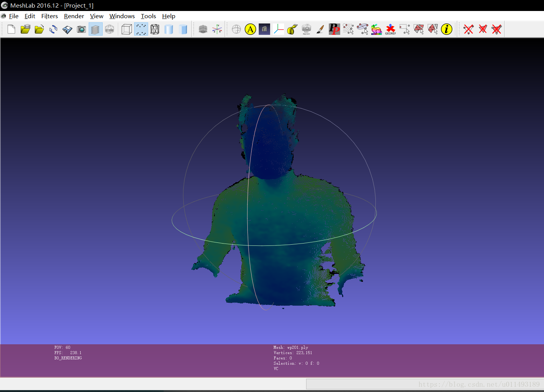Toggle the XYZ axis display
544x392 pixels.
coord(217,29)
